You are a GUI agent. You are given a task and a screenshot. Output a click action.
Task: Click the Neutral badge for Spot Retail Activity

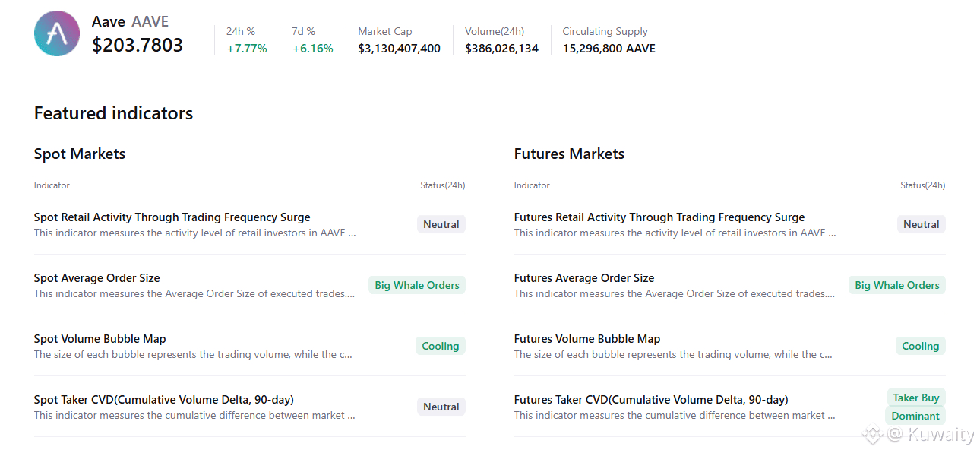[441, 224]
